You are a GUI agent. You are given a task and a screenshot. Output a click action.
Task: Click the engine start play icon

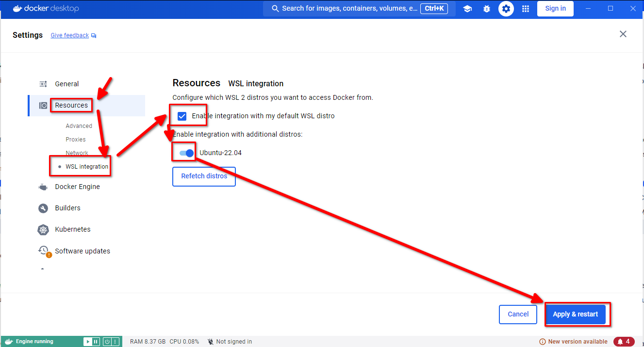click(x=88, y=342)
